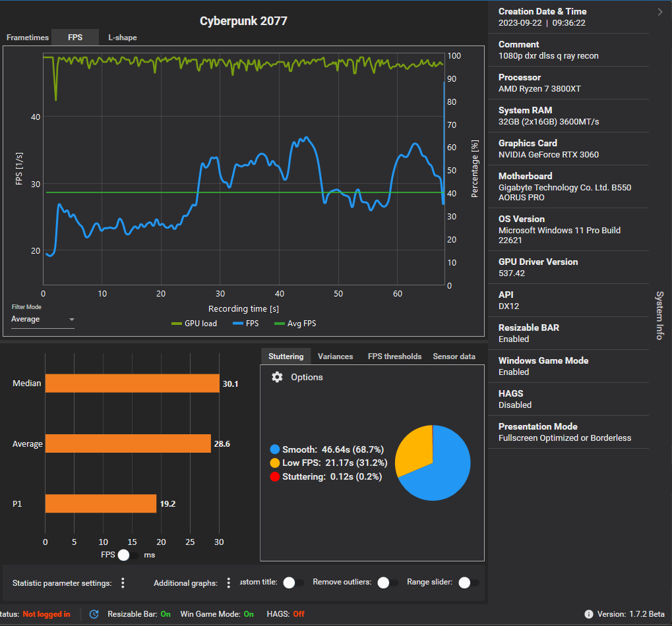Click the vertical System Info label
The image size is (672, 626).
(x=660, y=316)
